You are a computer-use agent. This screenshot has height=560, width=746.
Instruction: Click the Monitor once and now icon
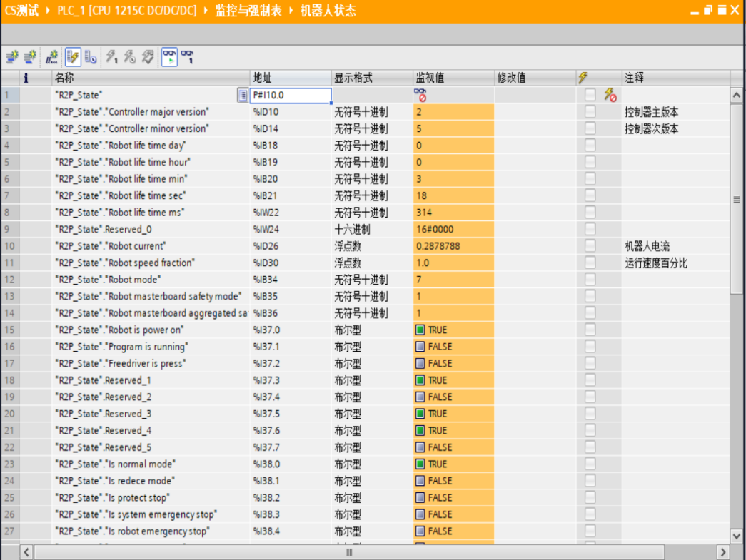188,58
